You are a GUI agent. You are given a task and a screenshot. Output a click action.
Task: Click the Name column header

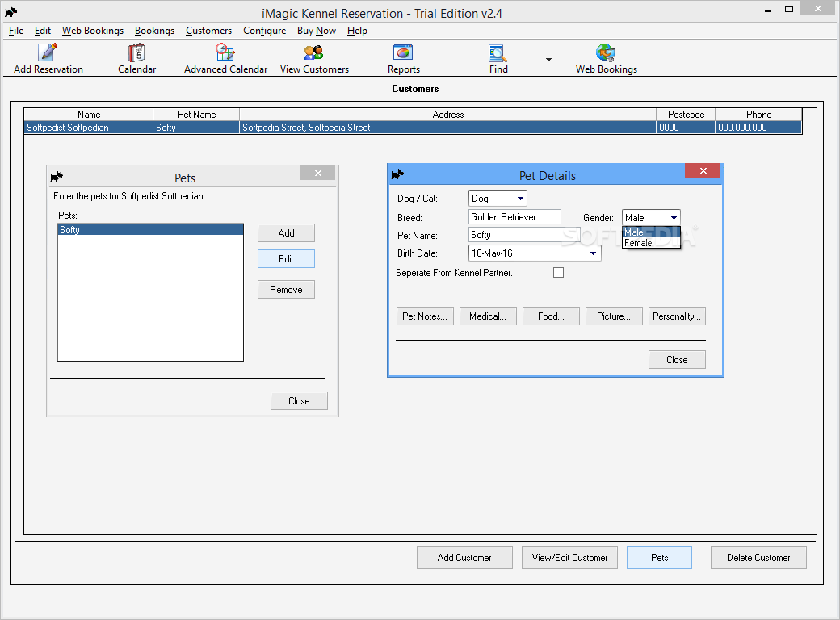(89, 115)
